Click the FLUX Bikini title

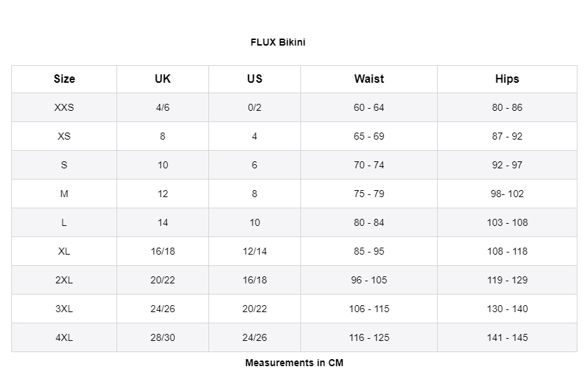click(x=278, y=42)
